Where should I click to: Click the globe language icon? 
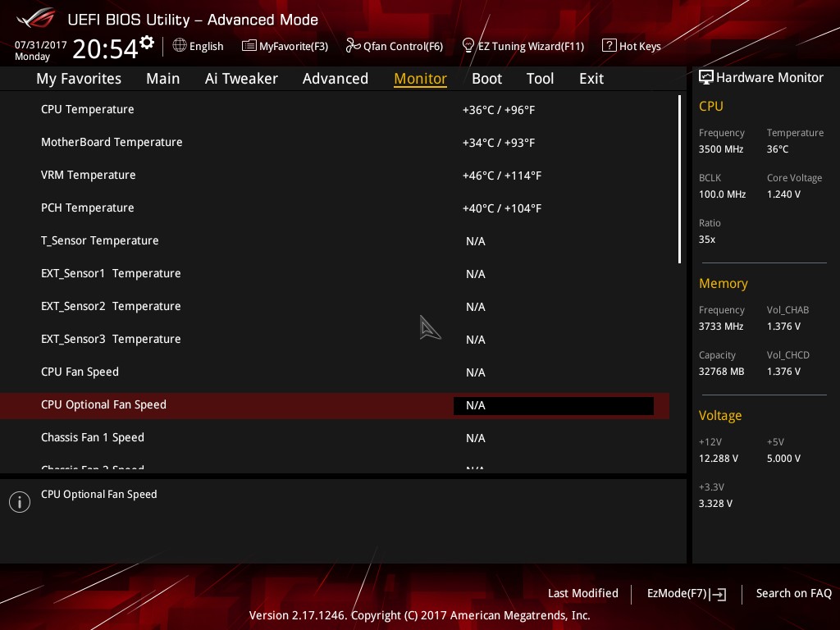click(180, 46)
